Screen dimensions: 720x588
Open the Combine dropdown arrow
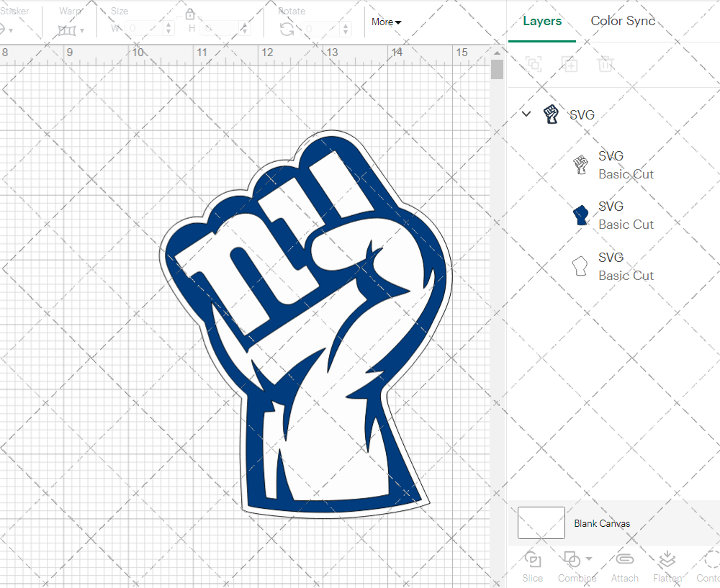click(589, 559)
